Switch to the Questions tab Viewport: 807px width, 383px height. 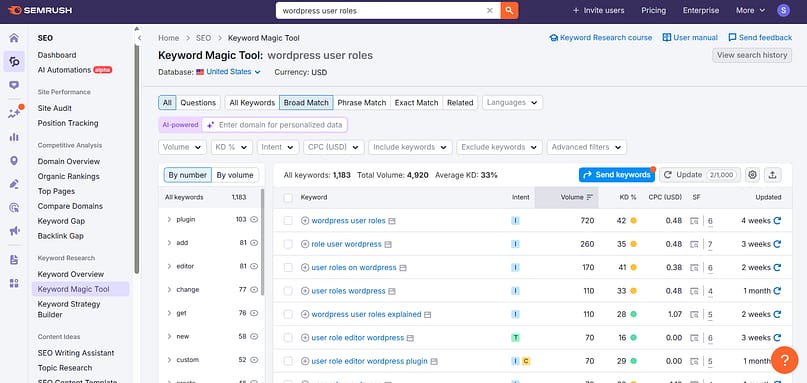(198, 102)
